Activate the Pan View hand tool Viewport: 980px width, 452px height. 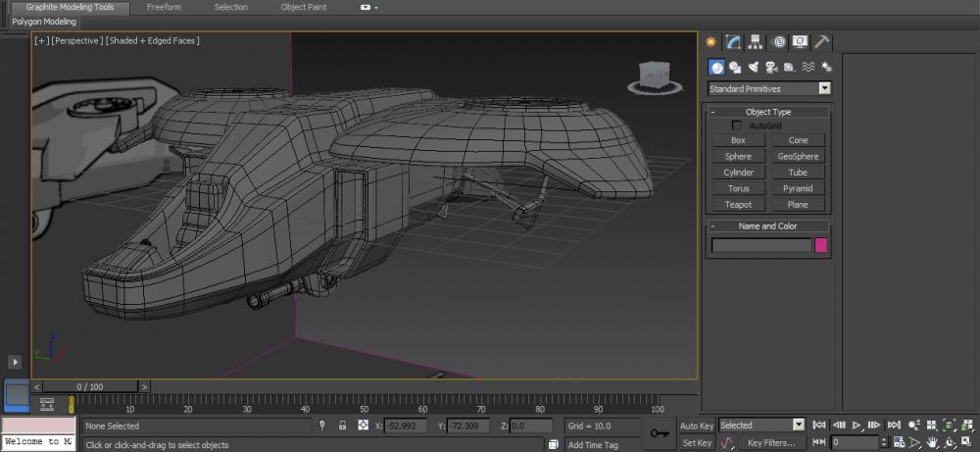pos(932,442)
